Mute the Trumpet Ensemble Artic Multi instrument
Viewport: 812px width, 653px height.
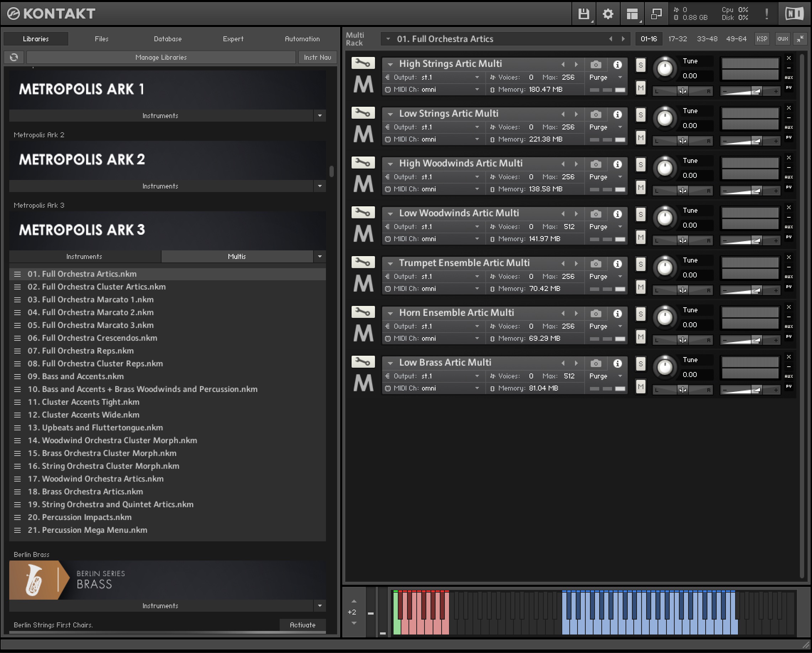coord(640,287)
